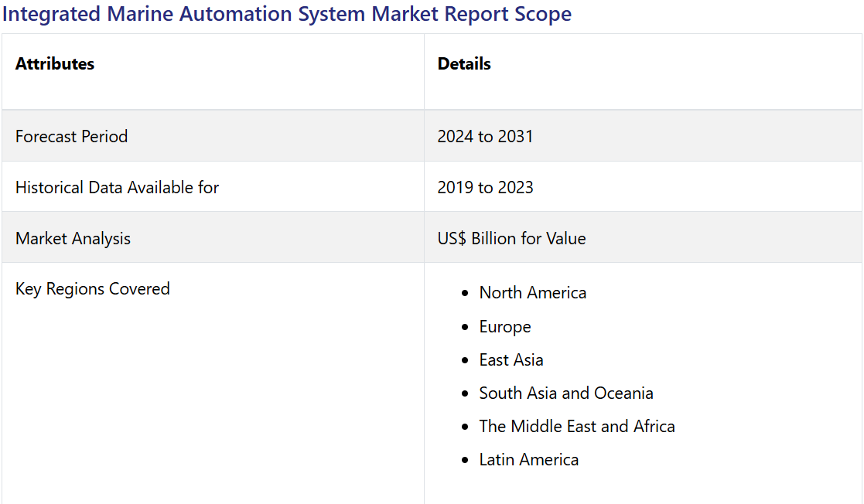Click Europe in the regions list
The image size is (864, 504).
pyautogui.click(x=504, y=327)
